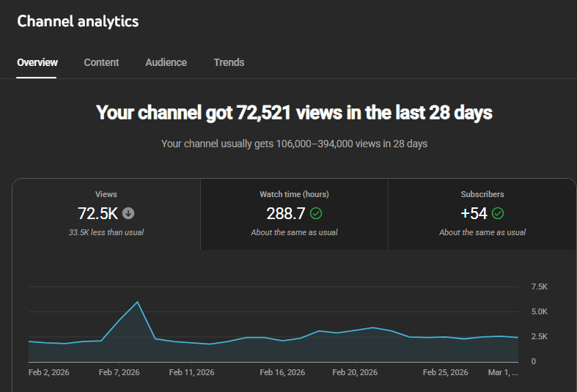Click the Feb 25, 2026 axis label
The width and height of the screenshot is (577, 392).
pyautogui.click(x=445, y=372)
